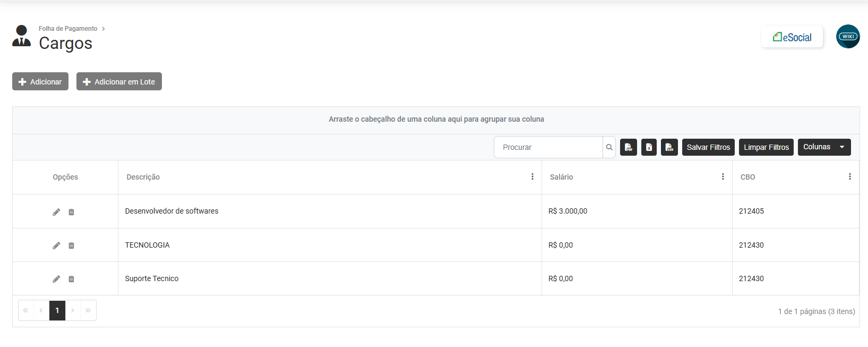Click the Adicionar button

tap(40, 82)
